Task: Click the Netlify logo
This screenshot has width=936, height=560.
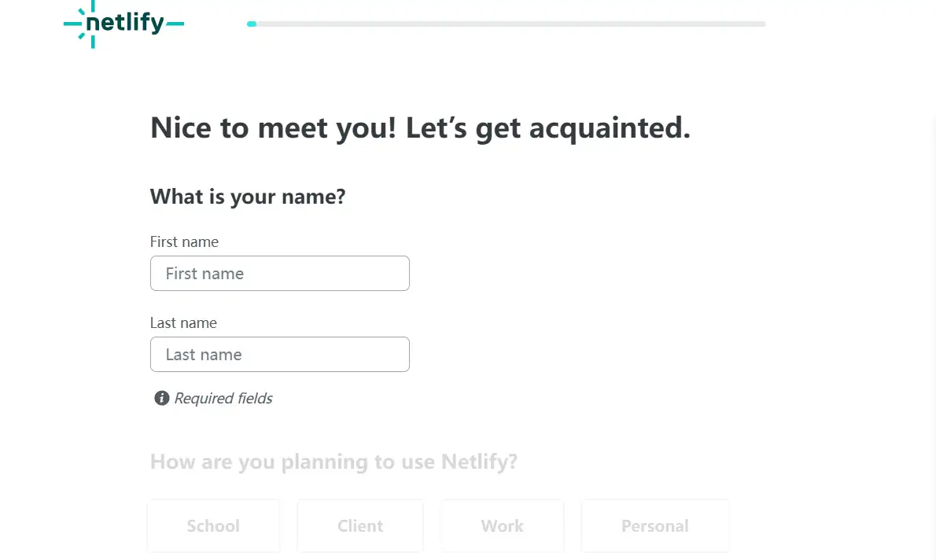Action: click(x=123, y=24)
